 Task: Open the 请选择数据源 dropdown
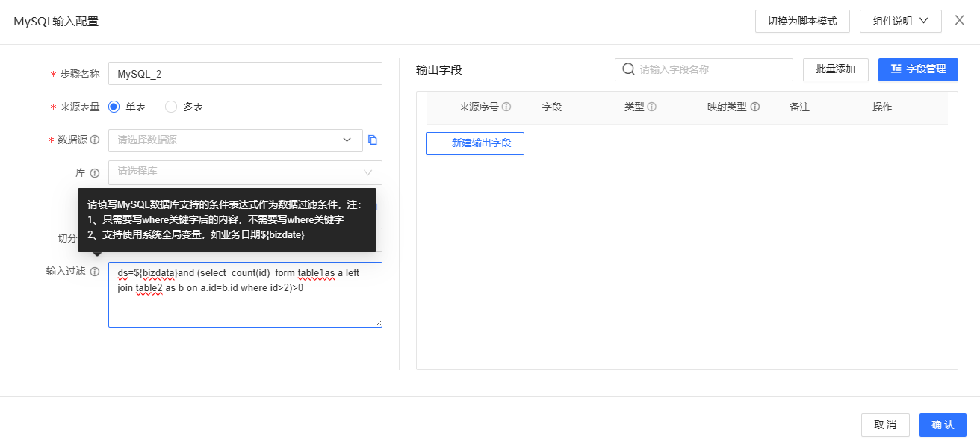coord(235,140)
